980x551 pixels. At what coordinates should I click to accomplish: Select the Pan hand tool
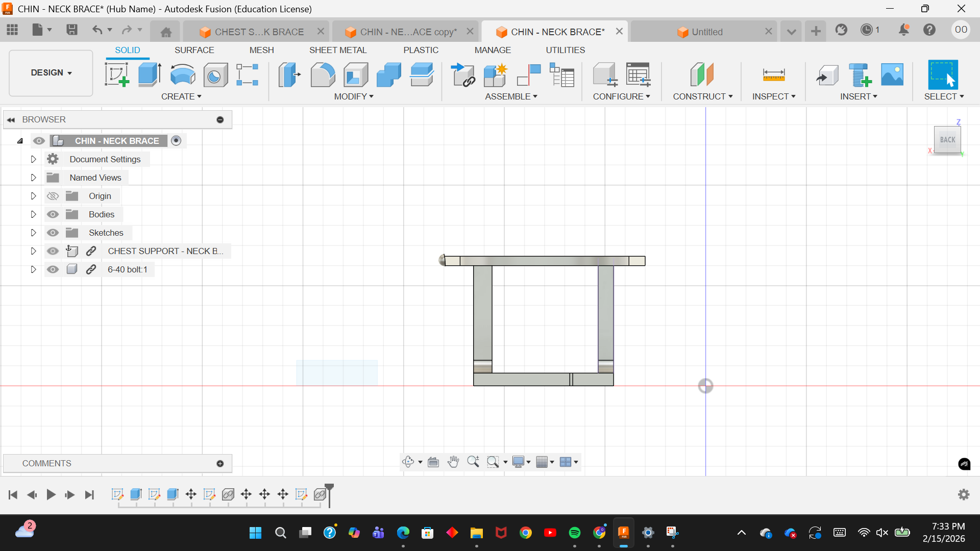pos(453,462)
